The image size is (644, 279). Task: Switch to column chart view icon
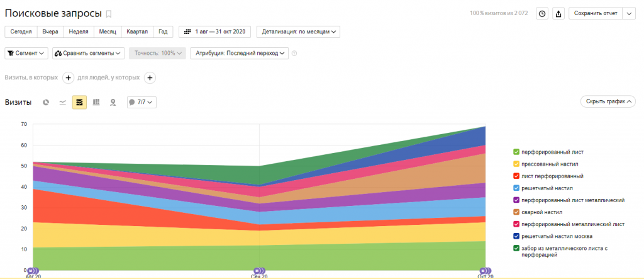pyautogui.click(x=96, y=102)
